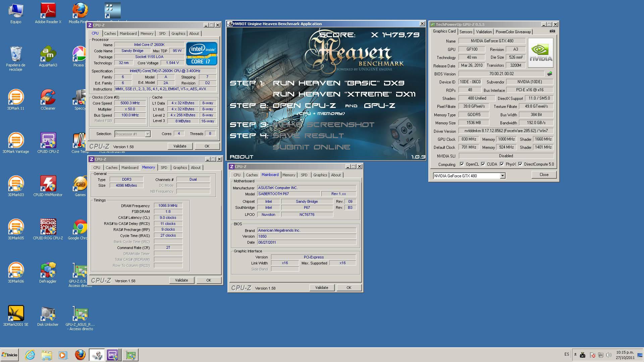
Task: Launch CCleaner from the desktop
Action: point(48,100)
